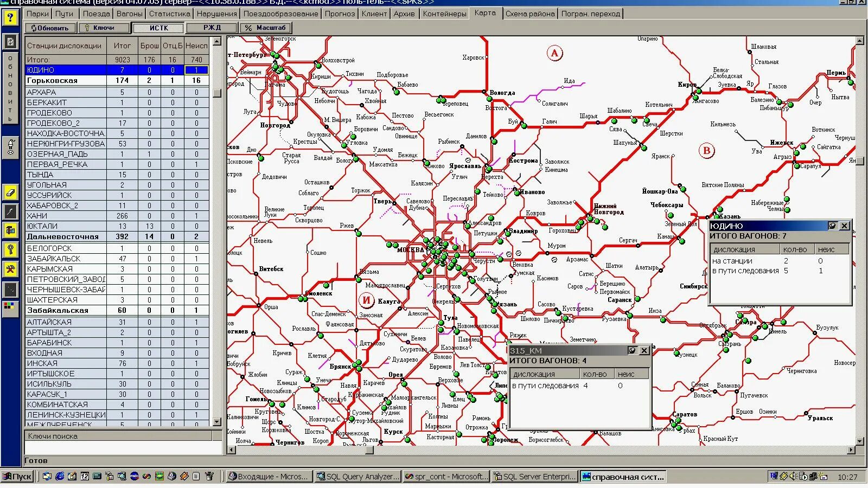
Task: Open the Пуск start menu
Action: pyautogui.click(x=18, y=477)
